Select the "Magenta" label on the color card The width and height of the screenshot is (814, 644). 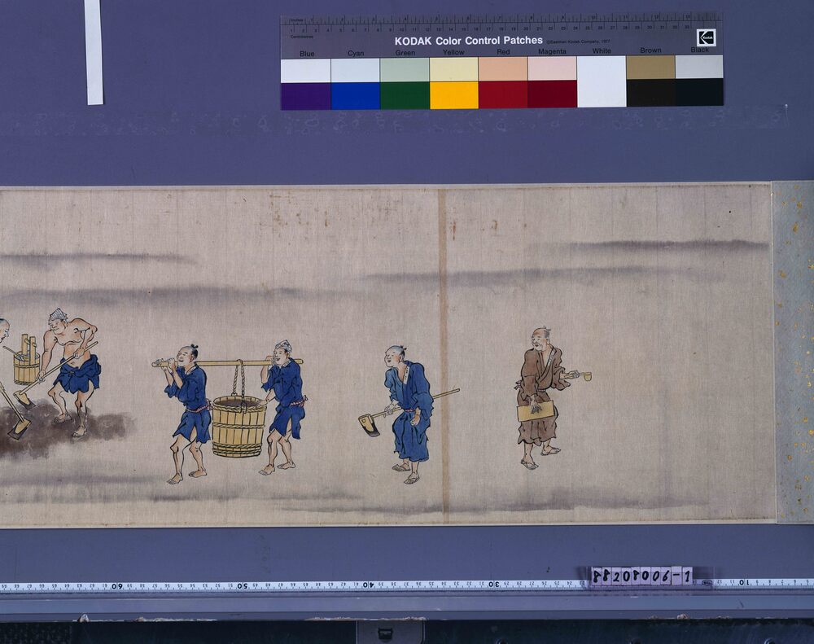553,51
